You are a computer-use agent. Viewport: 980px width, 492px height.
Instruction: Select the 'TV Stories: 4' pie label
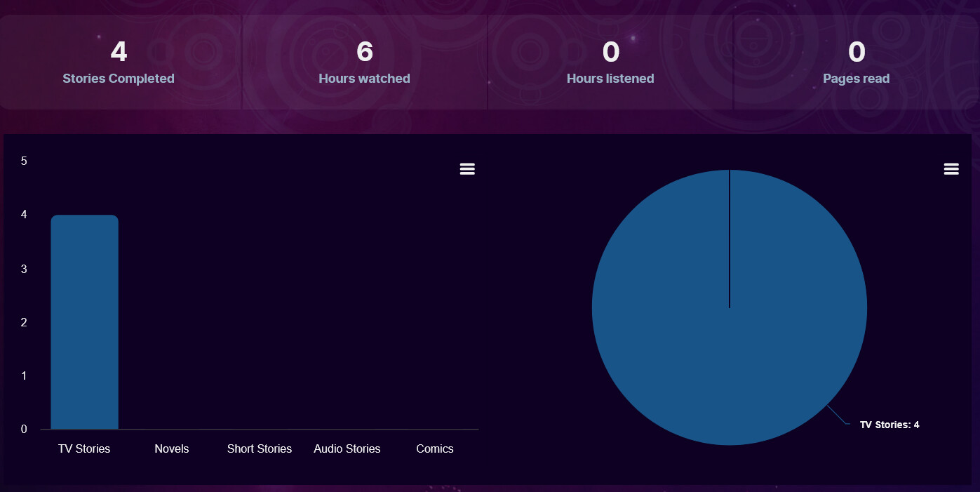tap(890, 425)
